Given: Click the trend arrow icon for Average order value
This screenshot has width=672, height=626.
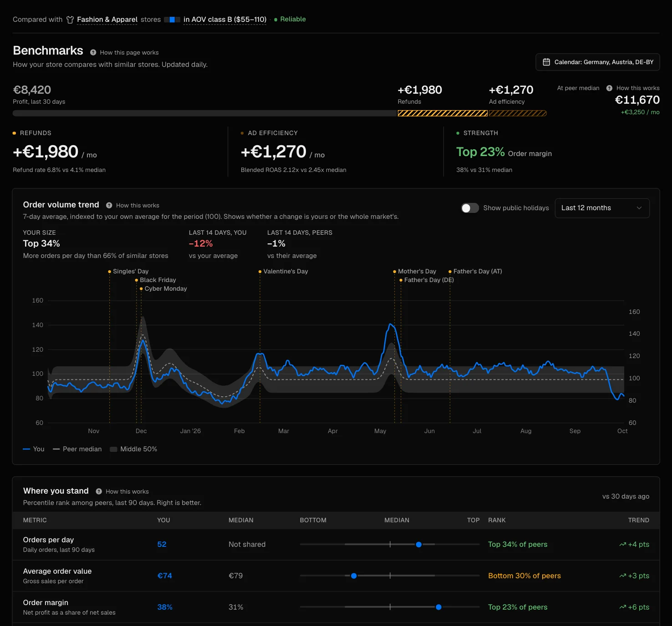Looking at the screenshot, I should [623, 576].
